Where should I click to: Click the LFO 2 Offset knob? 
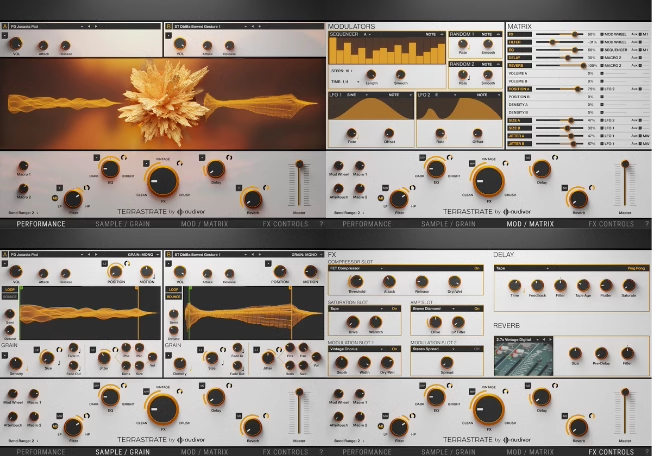click(477, 133)
